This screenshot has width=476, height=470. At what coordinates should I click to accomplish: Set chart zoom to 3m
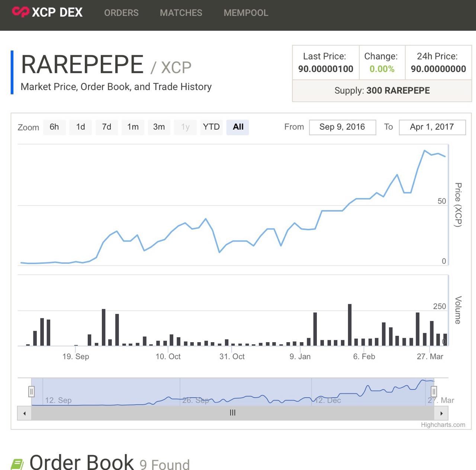tap(159, 127)
